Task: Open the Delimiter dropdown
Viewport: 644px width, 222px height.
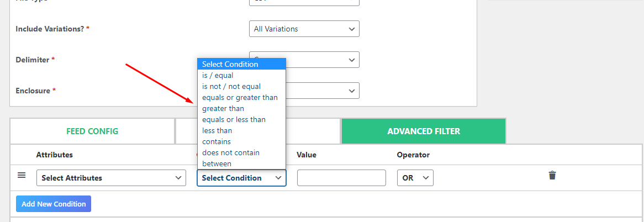Action: [323, 60]
